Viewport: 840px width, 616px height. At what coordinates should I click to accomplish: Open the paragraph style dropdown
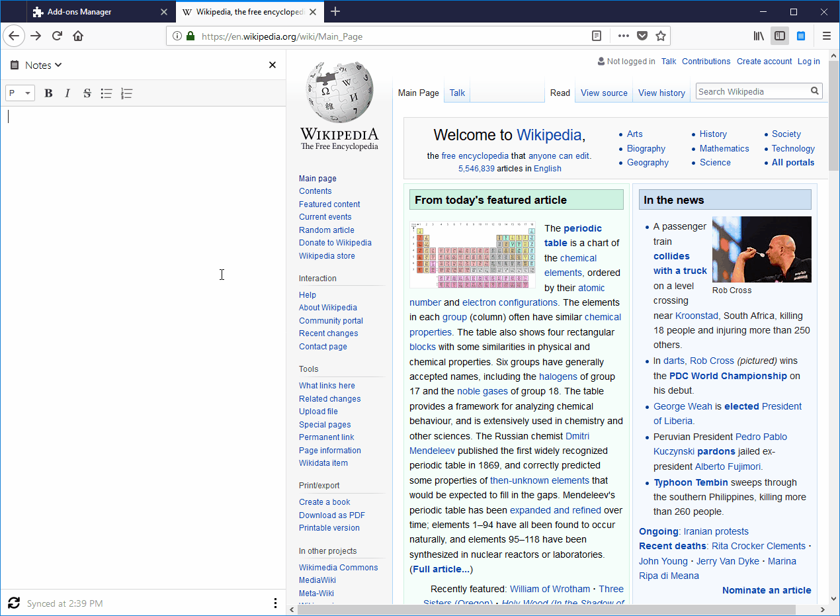20,93
